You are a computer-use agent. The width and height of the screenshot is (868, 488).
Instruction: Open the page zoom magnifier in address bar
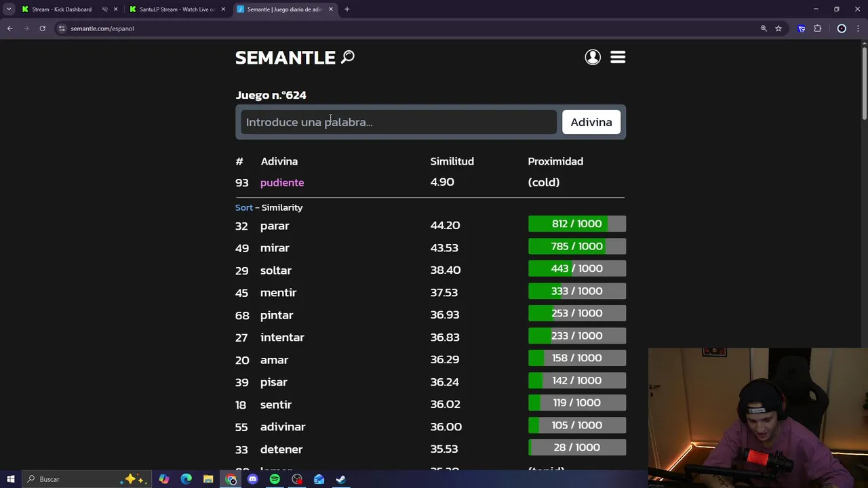764,28
